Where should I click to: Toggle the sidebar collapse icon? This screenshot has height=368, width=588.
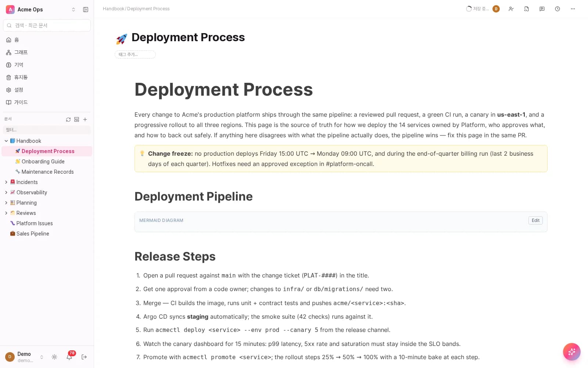86,10
